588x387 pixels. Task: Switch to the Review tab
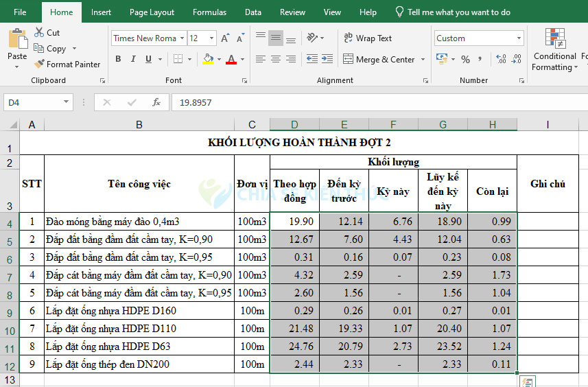pyautogui.click(x=292, y=12)
